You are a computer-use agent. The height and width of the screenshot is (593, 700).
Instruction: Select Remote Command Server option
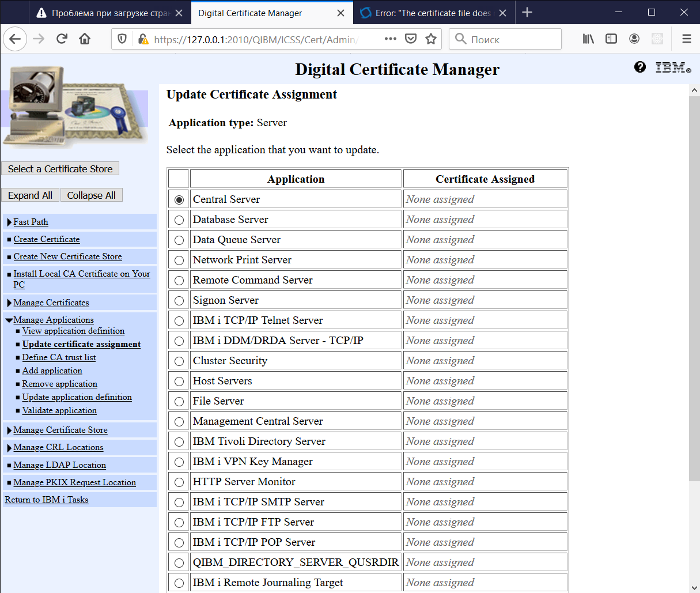click(x=179, y=280)
